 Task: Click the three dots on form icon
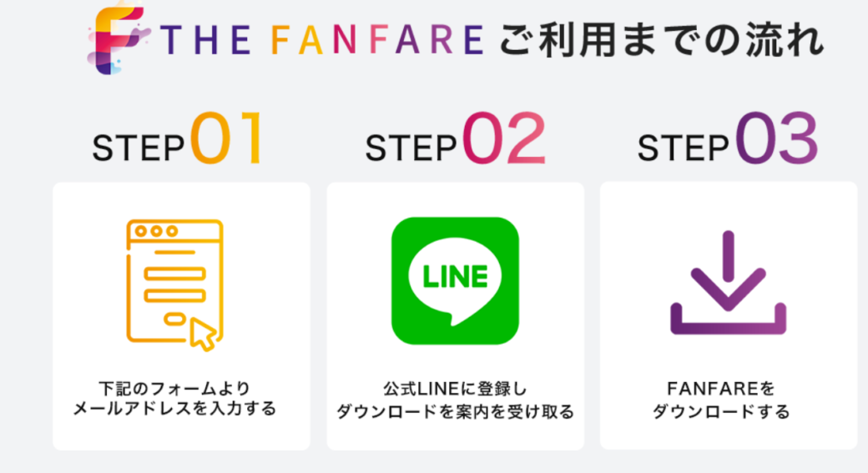(x=157, y=231)
